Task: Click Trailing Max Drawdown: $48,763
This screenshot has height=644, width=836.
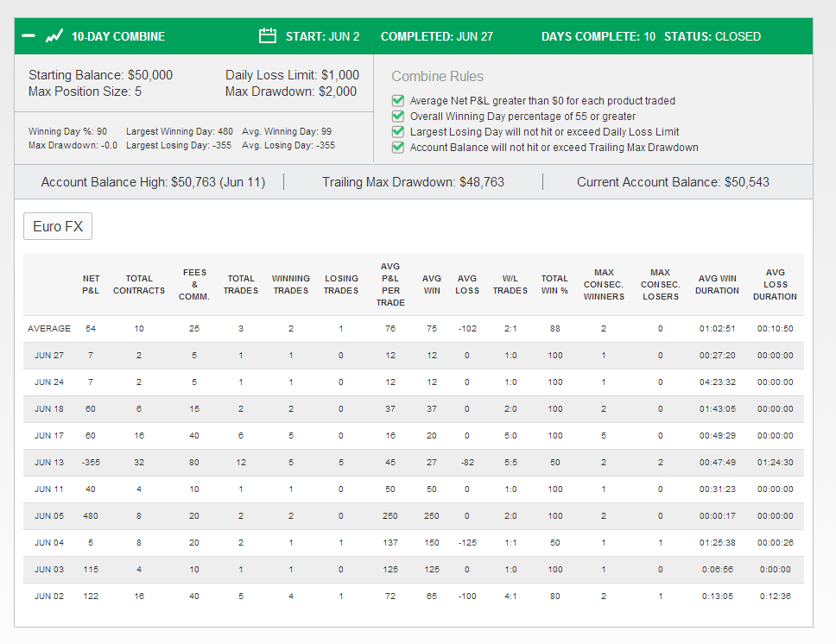Action: (413, 182)
